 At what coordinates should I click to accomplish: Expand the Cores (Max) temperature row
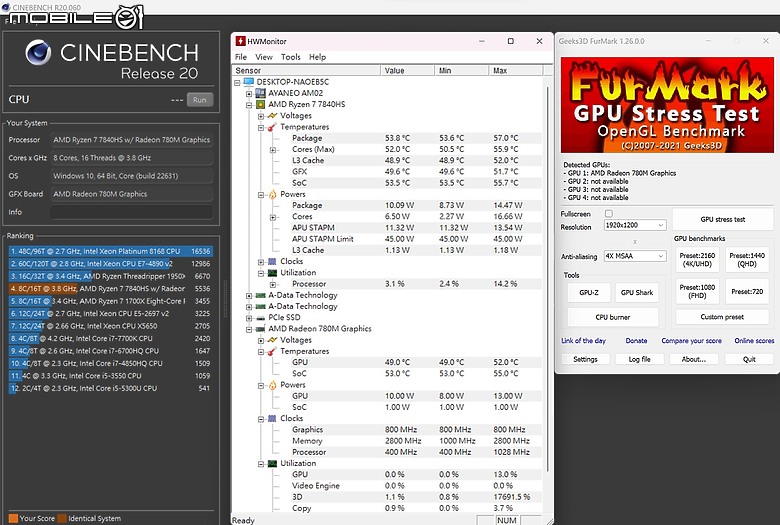pos(273,150)
